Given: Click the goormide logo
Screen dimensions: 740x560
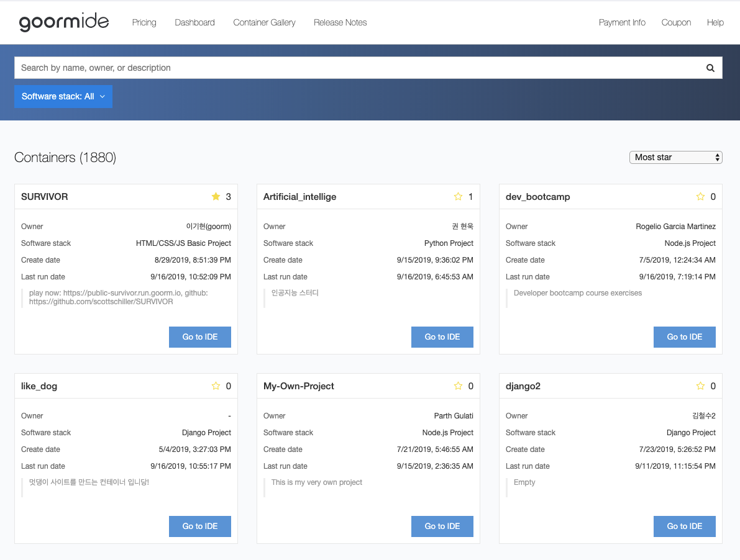Looking at the screenshot, I should (64, 22).
